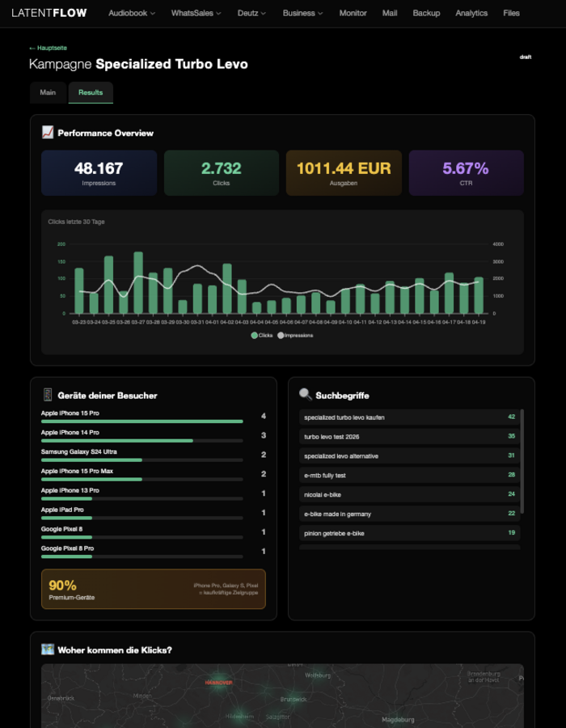Click the chart icon beside Performance Overview
The height and width of the screenshot is (728, 566).
click(48, 133)
